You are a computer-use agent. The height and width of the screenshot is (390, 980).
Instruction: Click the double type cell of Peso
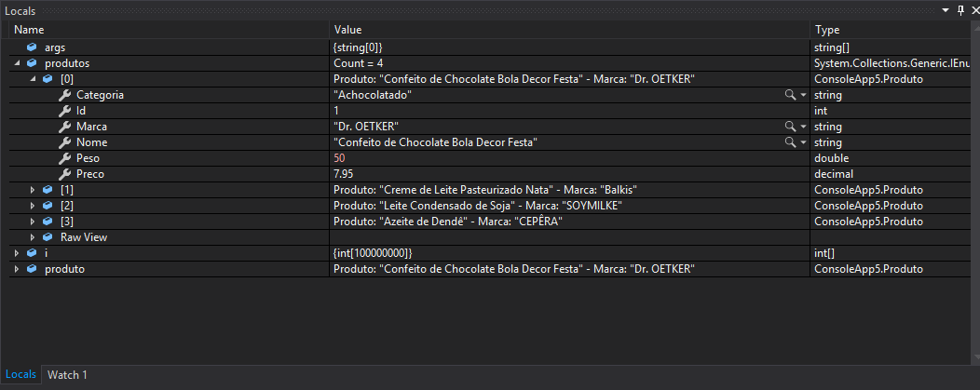coord(831,158)
